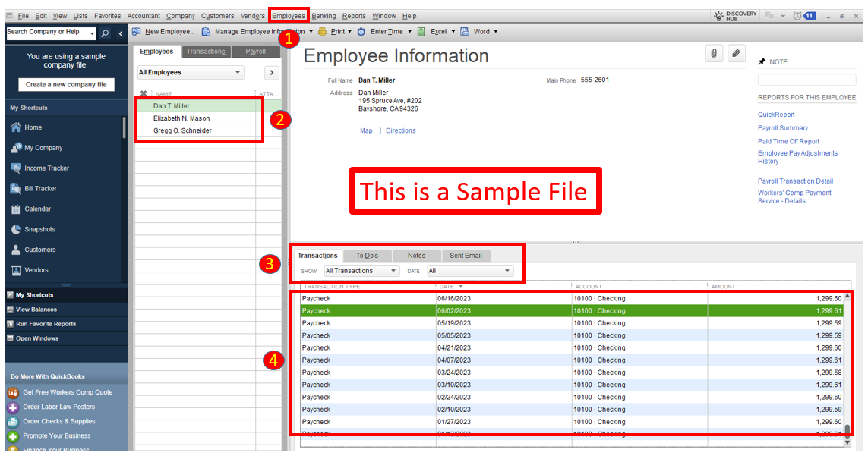The height and width of the screenshot is (459, 868).
Task: Click the transaction list scroll-down arrow
Action: pyautogui.click(x=847, y=442)
